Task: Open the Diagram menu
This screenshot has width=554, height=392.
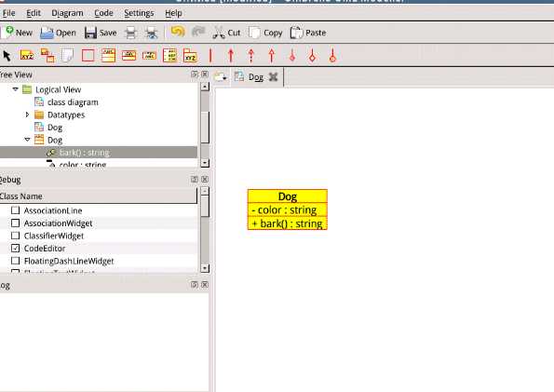Action: pyautogui.click(x=67, y=13)
